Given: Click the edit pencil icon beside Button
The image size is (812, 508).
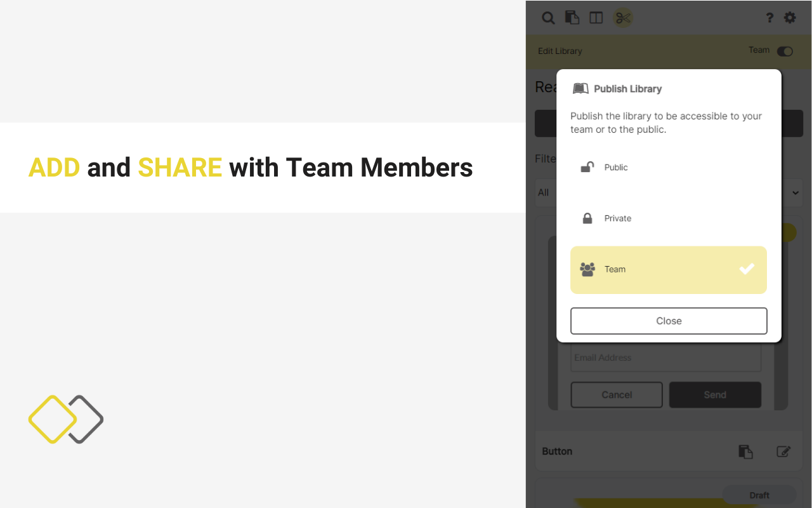Looking at the screenshot, I should coord(783,451).
